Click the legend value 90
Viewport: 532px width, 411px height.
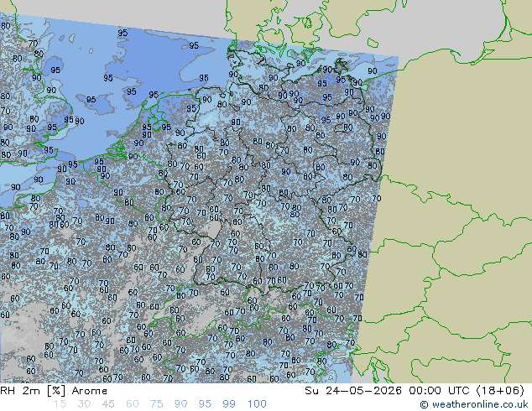tap(180, 404)
